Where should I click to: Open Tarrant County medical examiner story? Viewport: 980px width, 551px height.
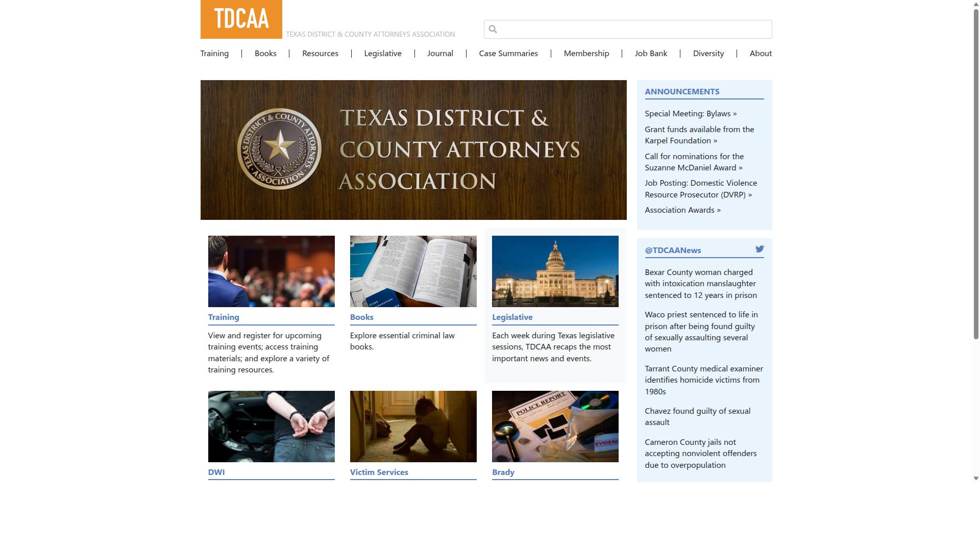[x=704, y=380]
